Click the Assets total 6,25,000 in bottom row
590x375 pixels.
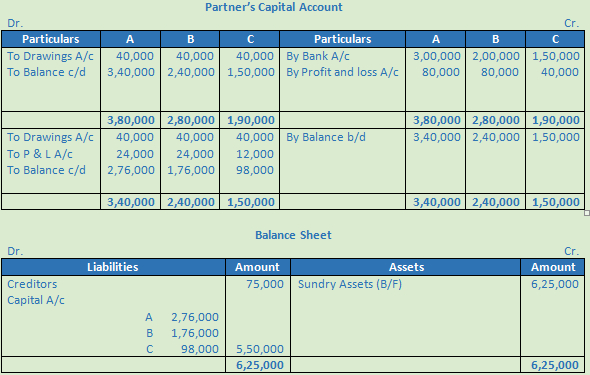click(555, 365)
